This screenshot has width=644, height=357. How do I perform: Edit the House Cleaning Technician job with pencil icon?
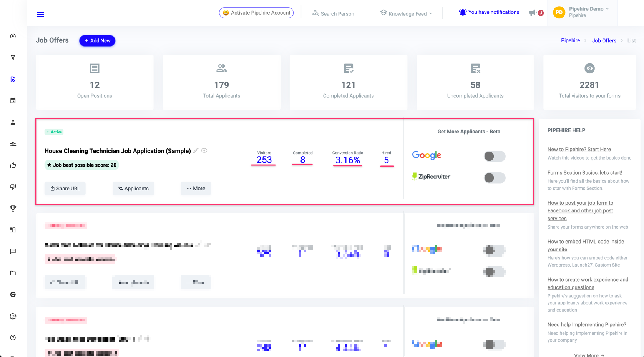[x=196, y=151]
